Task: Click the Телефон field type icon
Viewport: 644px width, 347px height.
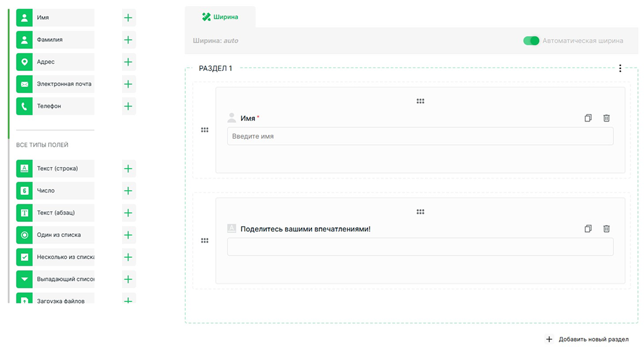Action: click(25, 106)
